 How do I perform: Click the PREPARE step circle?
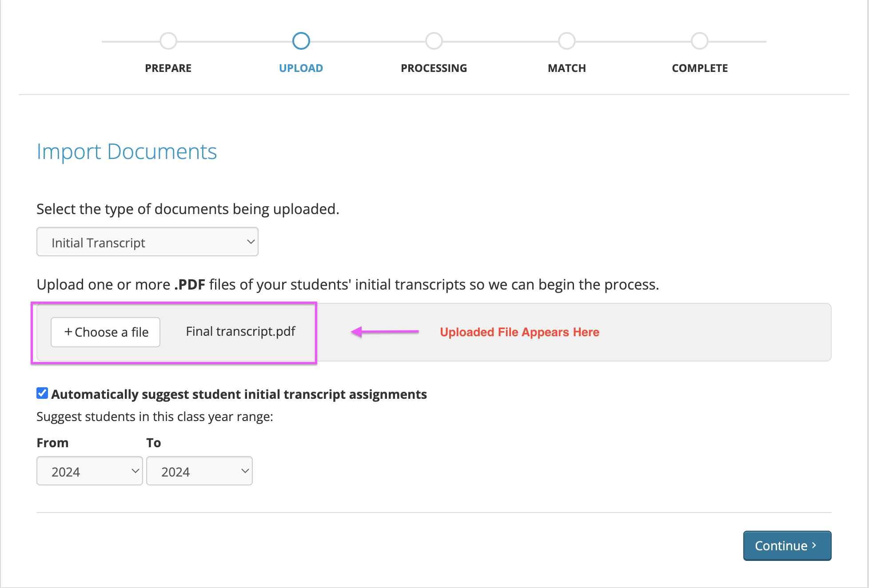pyautogui.click(x=168, y=41)
